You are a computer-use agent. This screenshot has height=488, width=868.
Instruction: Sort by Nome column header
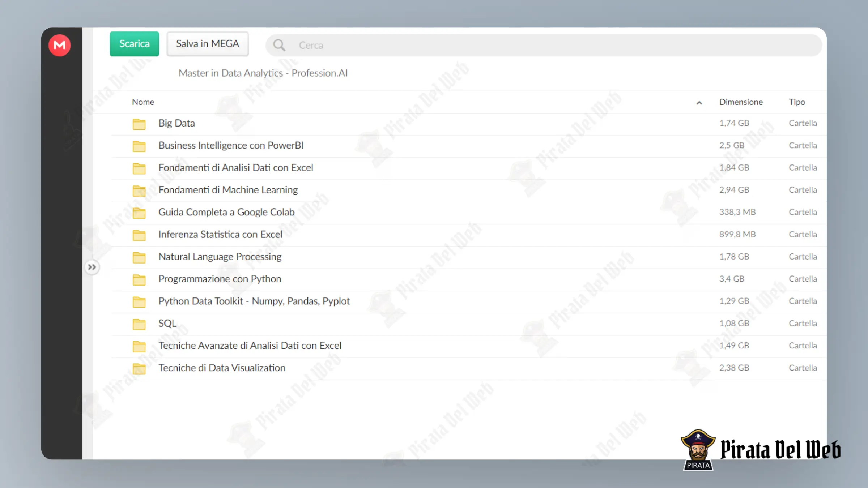tap(143, 102)
